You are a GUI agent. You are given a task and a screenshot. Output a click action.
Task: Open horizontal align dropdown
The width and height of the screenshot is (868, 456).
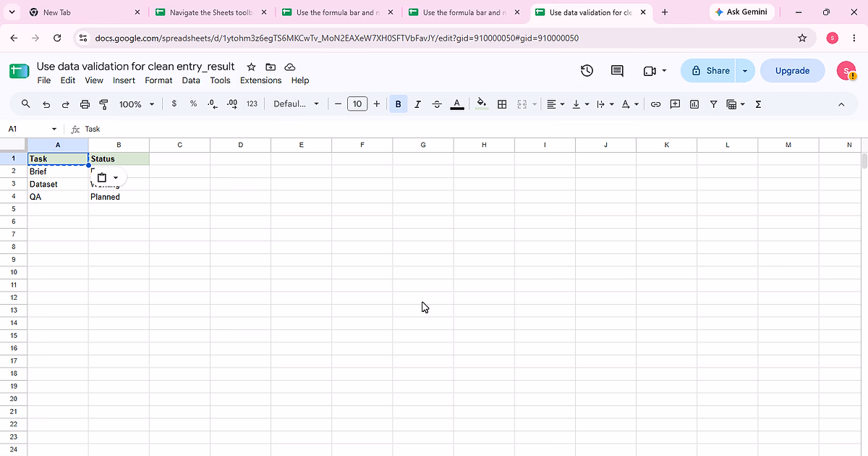556,104
